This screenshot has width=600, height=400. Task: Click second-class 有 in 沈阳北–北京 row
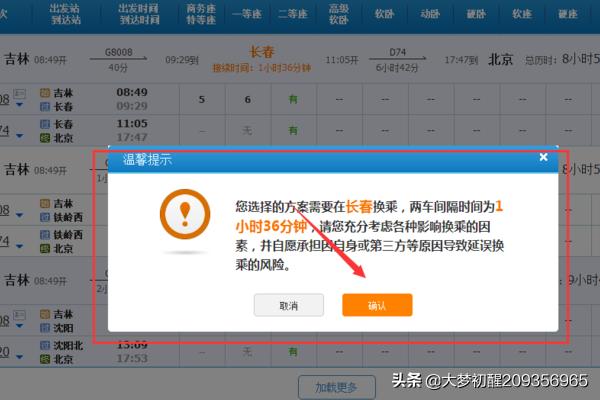[293, 351]
